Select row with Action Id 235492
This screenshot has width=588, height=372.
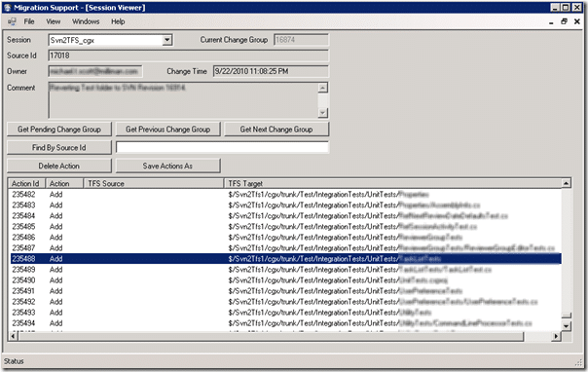coord(285,302)
